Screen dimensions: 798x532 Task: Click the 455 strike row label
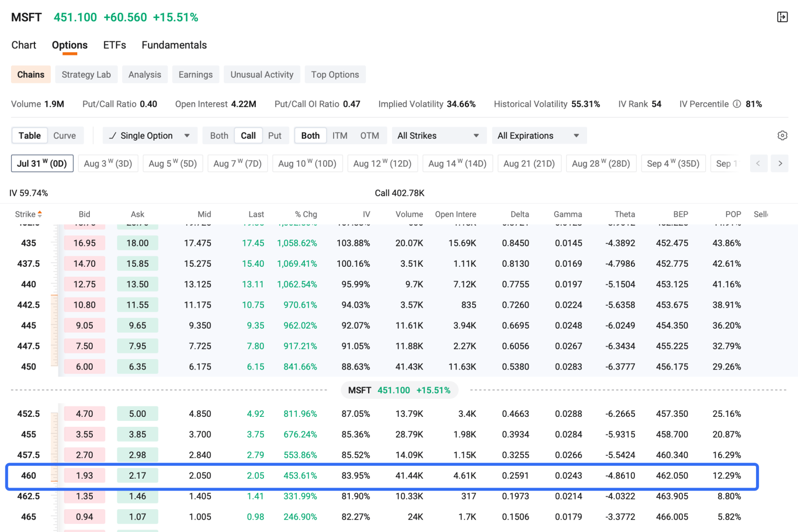click(28, 435)
